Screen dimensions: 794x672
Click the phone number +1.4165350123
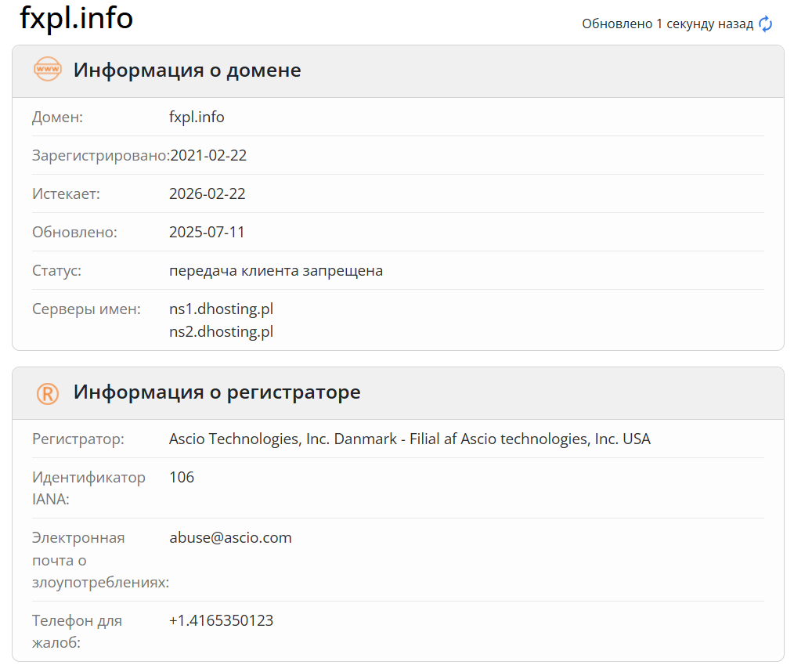point(222,620)
